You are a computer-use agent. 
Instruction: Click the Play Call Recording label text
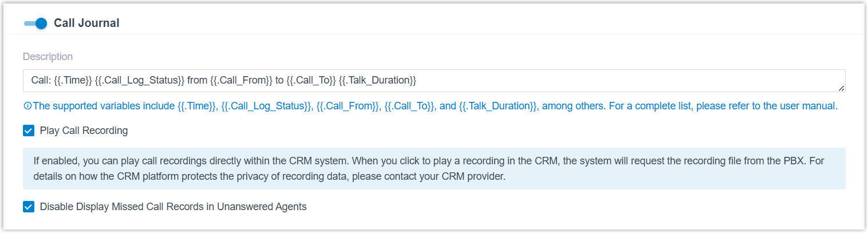[84, 131]
